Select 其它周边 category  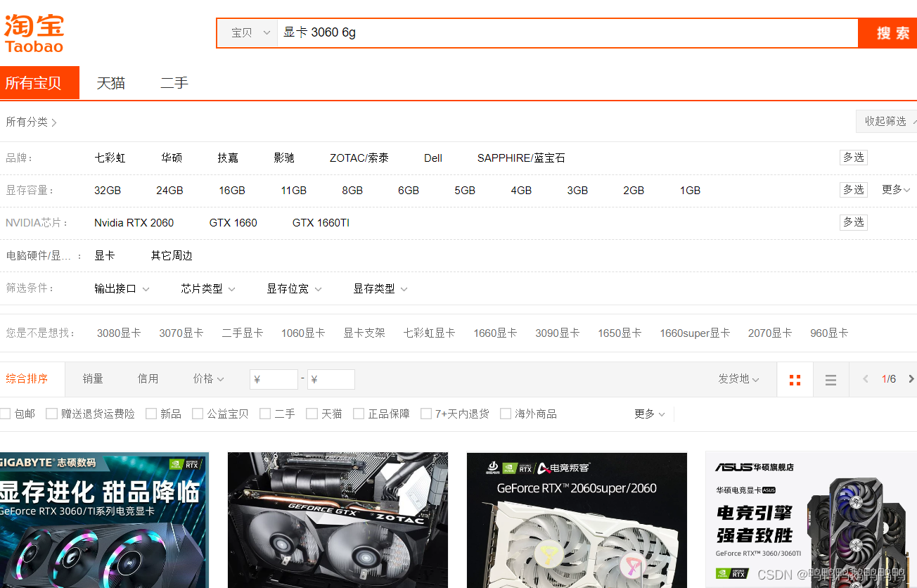click(172, 255)
